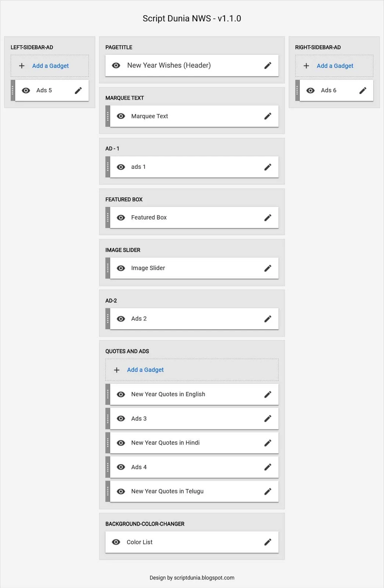Viewport: 384px width, 588px height.
Task: Edit the Color List gadget with its pencil
Action: click(x=268, y=542)
